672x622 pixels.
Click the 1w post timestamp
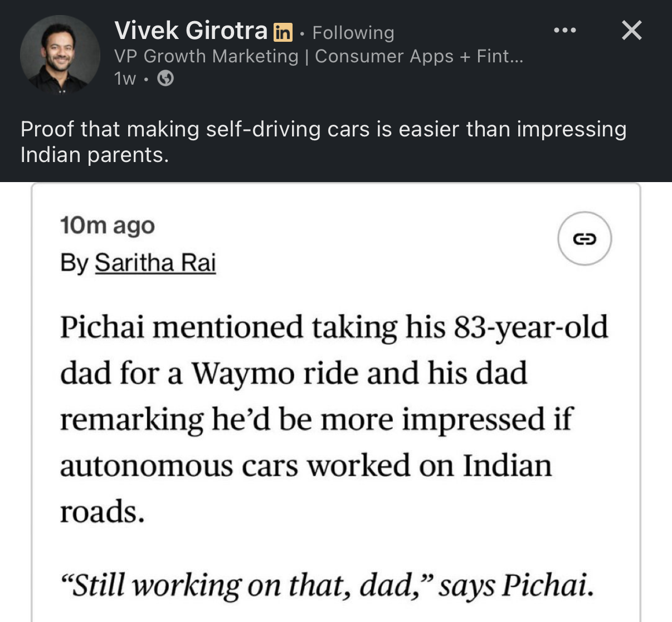125,79
